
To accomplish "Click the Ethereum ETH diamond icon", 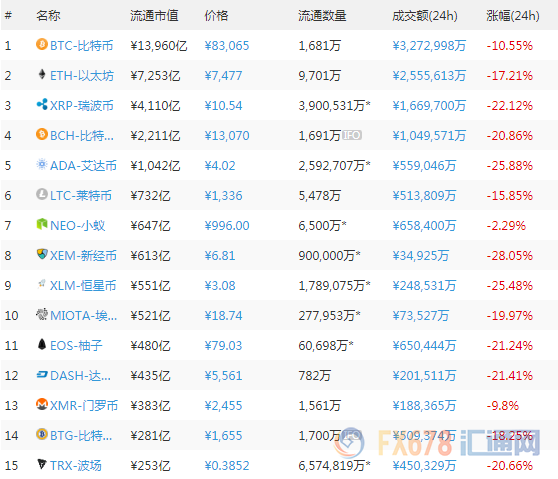I will point(42,74).
